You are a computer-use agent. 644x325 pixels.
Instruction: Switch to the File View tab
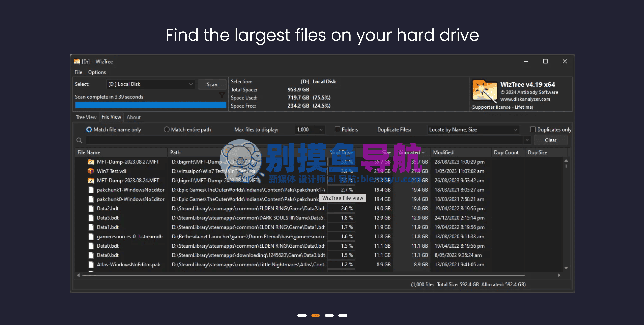click(x=111, y=117)
